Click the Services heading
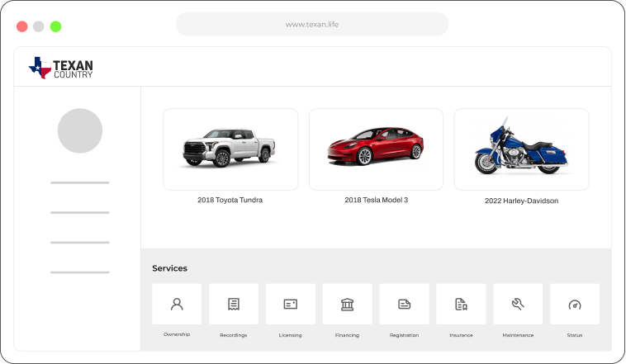The image size is (626, 364). (x=169, y=268)
